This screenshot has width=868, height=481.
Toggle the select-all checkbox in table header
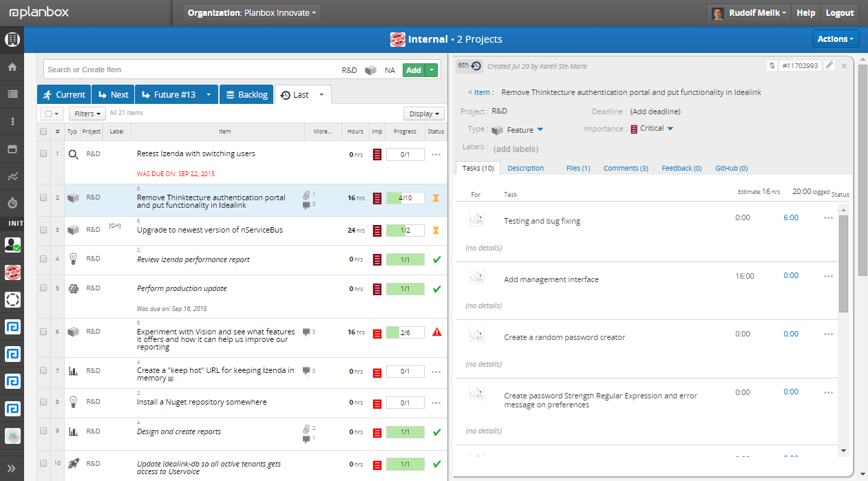point(43,131)
